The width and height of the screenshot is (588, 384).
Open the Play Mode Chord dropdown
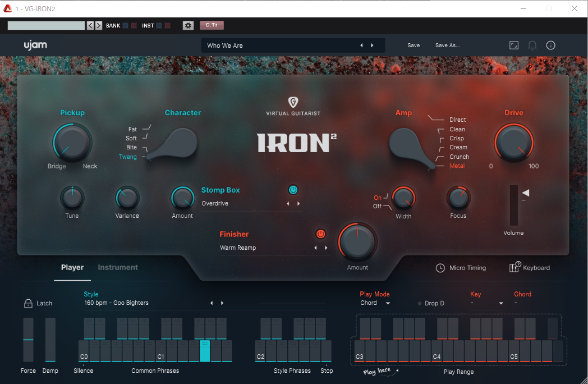click(375, 303)
